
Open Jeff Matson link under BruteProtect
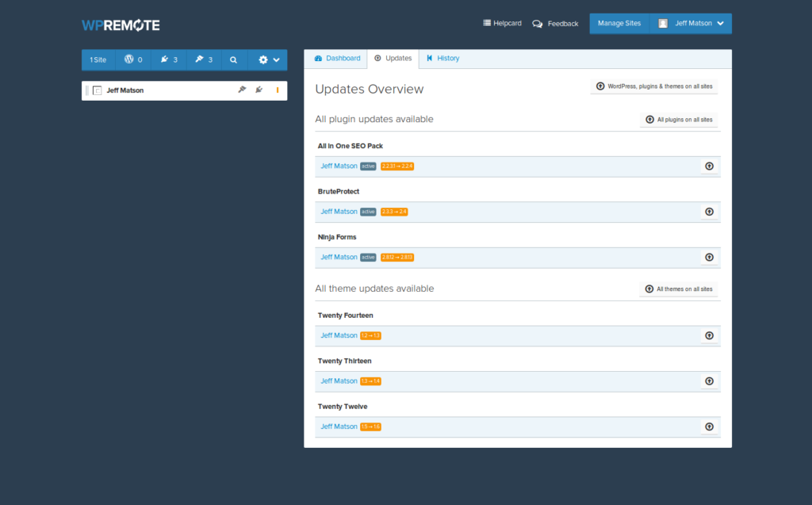pyautogui.click(x=339, y=212)
